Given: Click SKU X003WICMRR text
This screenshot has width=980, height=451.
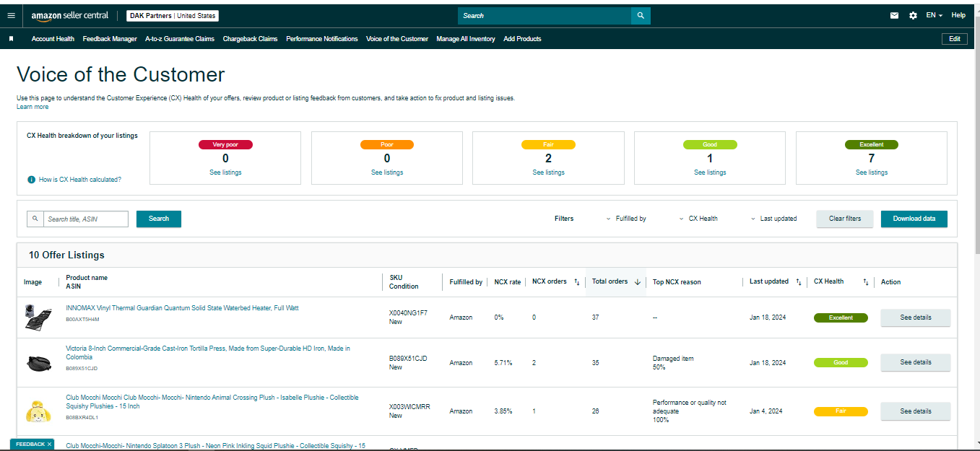Looking at the screenshot, I should point(409,407).
